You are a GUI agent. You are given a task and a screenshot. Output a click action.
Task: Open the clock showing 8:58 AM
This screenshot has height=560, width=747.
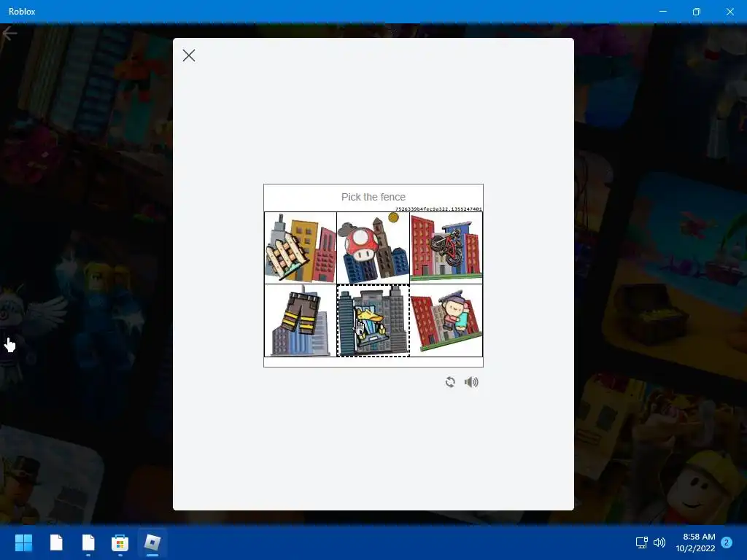point(695,542)
